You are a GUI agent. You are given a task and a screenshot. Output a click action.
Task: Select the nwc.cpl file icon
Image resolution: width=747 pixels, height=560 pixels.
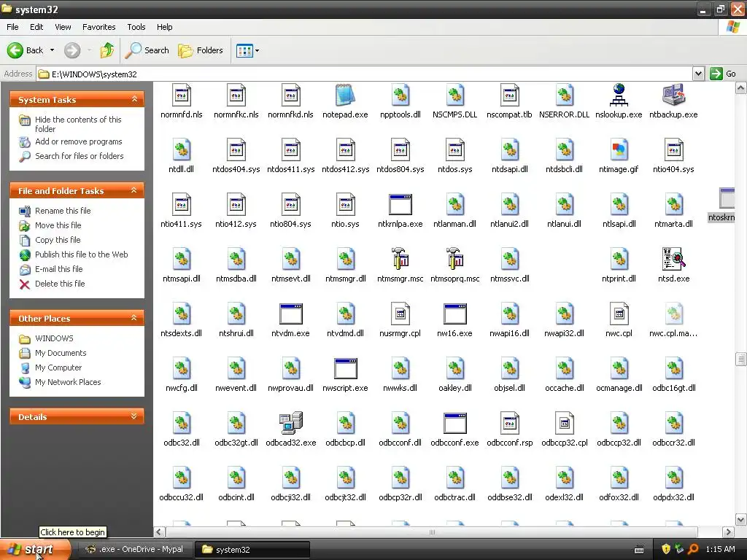619,314
